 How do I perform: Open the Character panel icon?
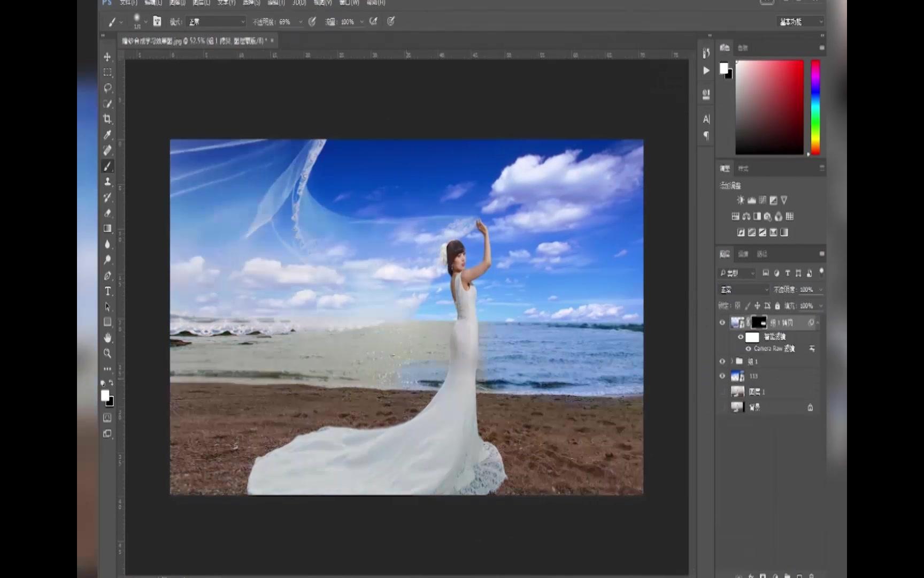706,119
